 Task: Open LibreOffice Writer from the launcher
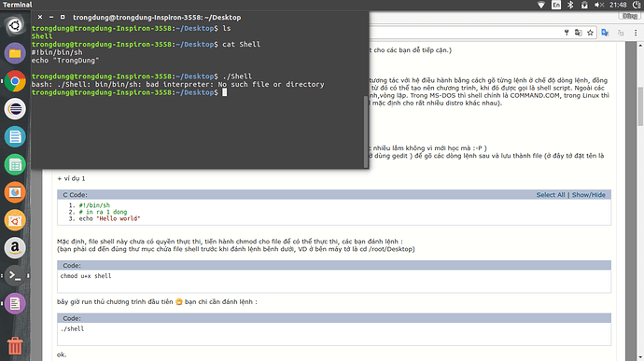15,137
